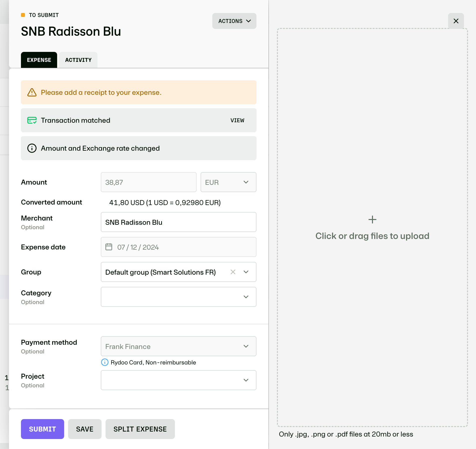Click the green card icon beside Transaction matched
This screenshot has width=476, height=449.
pyautogui.click(x=32, y=120)
